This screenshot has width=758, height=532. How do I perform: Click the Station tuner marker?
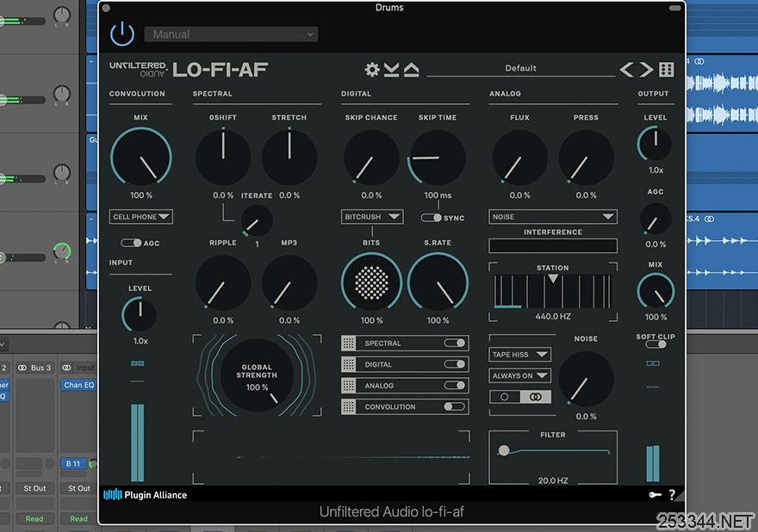[x=552, y=278]
